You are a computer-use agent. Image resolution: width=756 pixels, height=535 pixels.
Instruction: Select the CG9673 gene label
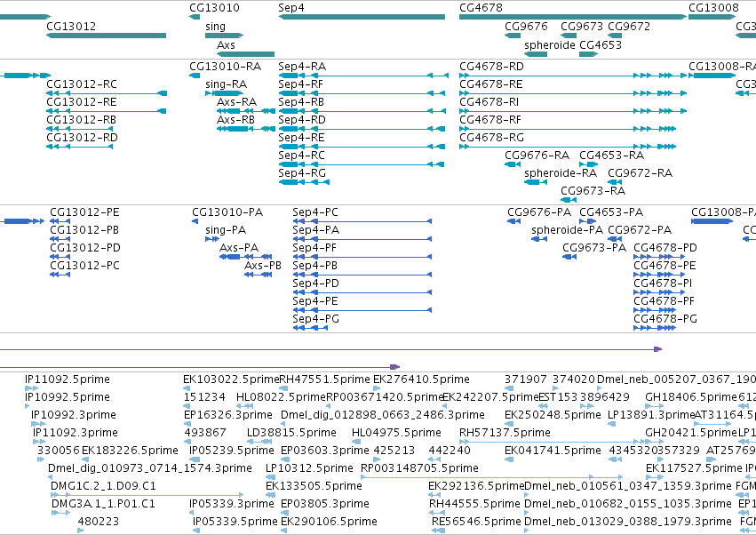point(582,27)
